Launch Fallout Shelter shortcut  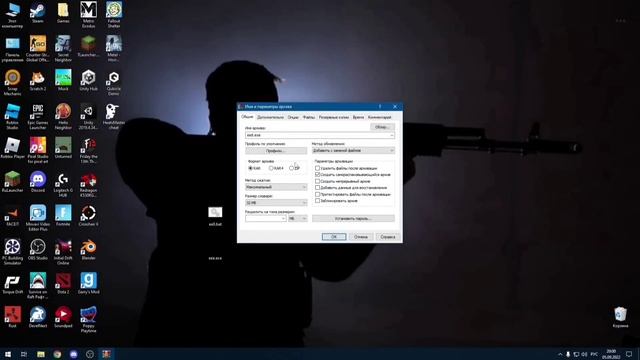click(x=113, y=15)
